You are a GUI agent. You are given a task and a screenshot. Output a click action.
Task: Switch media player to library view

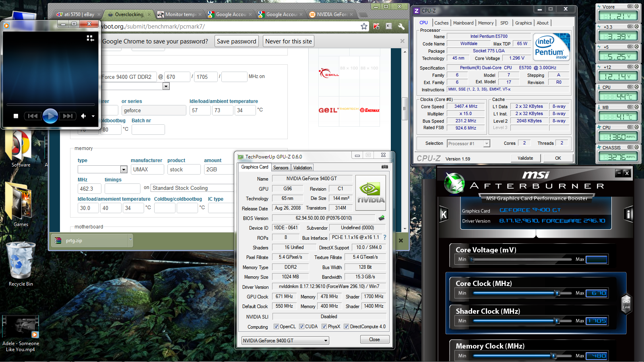(x=90, y=38)
